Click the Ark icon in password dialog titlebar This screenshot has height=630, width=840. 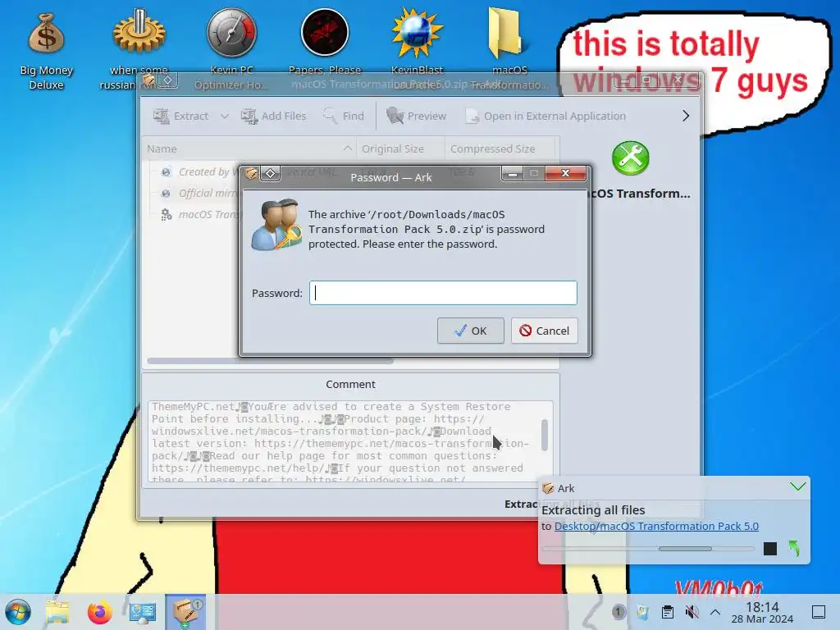[x=250, y=174]
